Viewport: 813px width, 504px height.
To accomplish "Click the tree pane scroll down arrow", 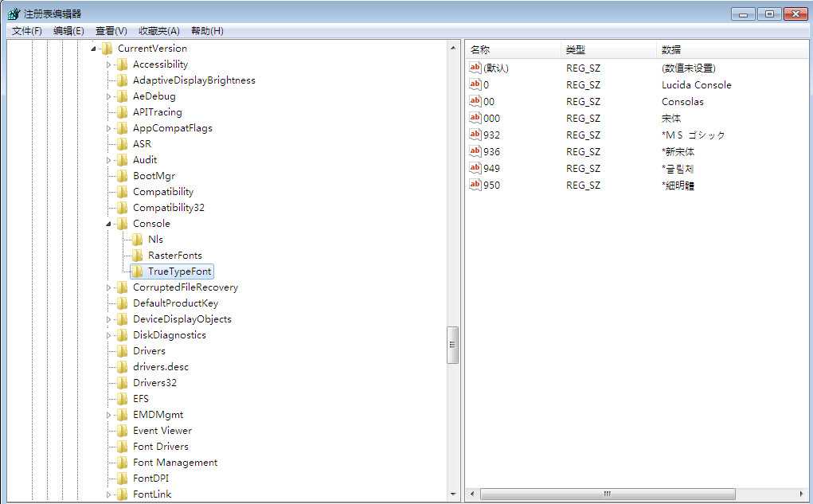I will click(453, 494).
